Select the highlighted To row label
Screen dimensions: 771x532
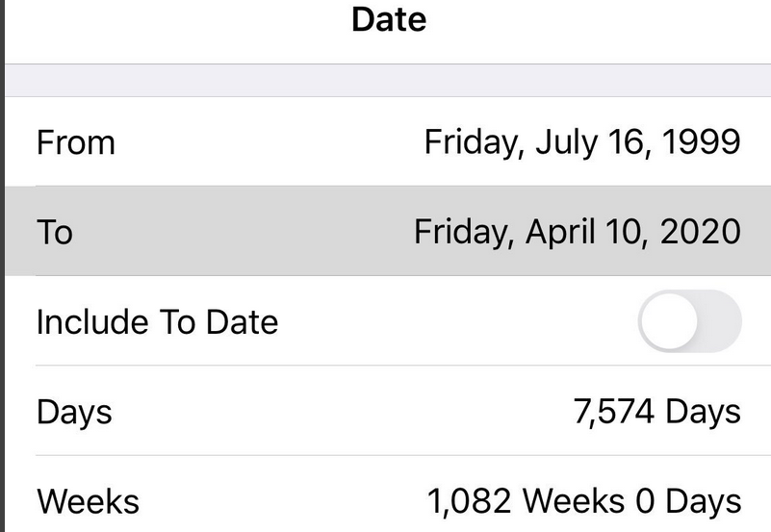pos(54,232)
